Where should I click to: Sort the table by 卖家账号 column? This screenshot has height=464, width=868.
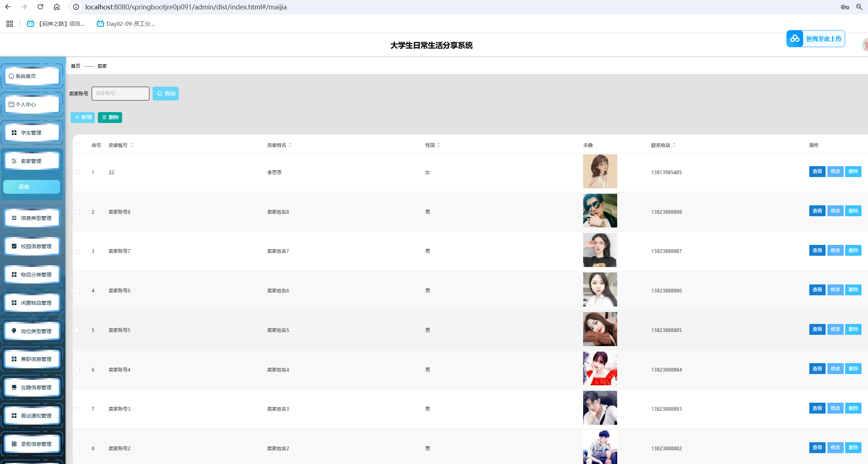tap(132, 145)
